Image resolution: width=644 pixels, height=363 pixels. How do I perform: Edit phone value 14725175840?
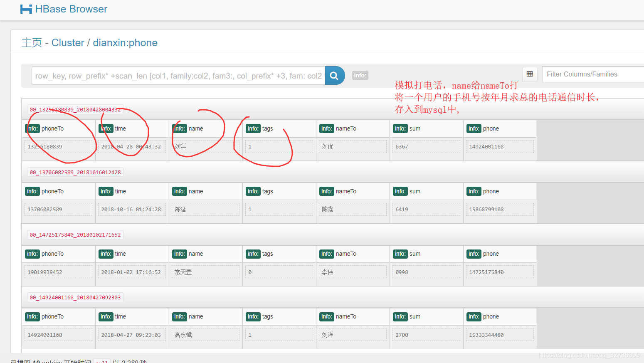(x=500, y=272)
